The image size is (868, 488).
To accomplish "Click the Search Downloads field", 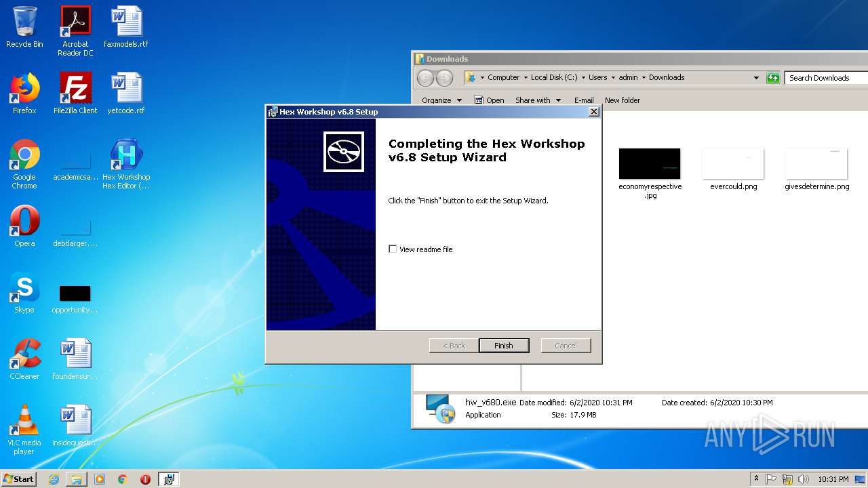I will point(826,78).
